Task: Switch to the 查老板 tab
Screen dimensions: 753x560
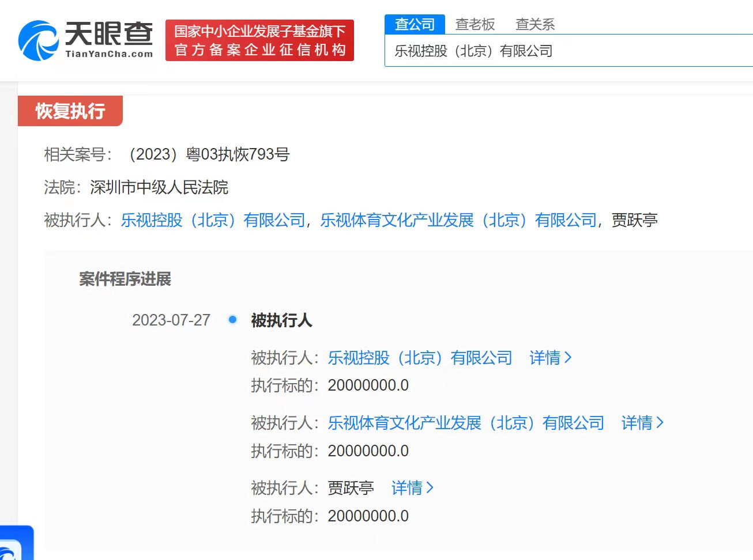Action: pyautogui.click(x=475, y=24)
